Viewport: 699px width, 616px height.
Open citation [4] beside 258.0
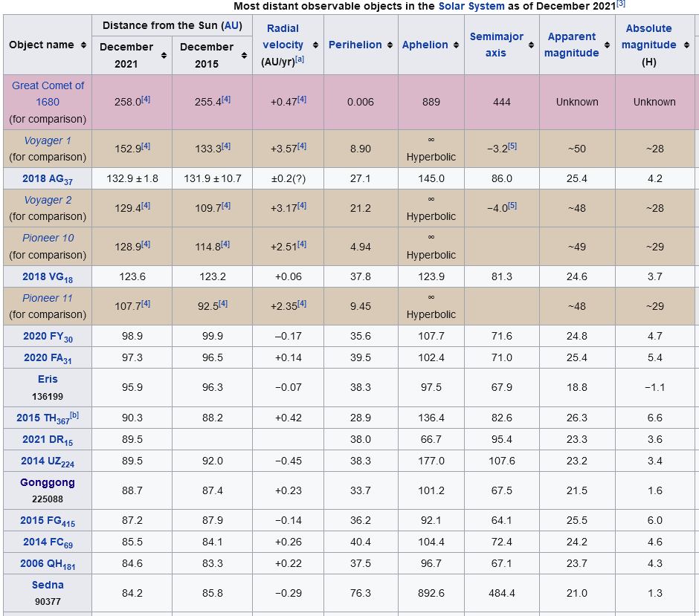[146, 100]
